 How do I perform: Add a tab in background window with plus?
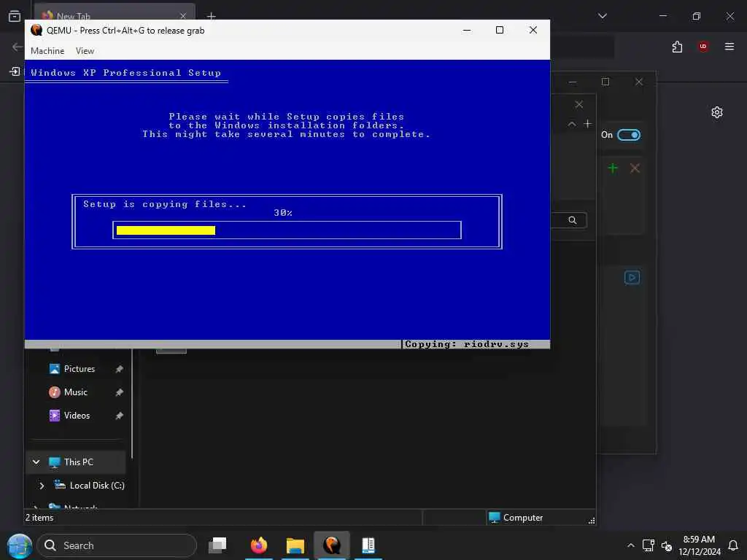tap(587, 124)
